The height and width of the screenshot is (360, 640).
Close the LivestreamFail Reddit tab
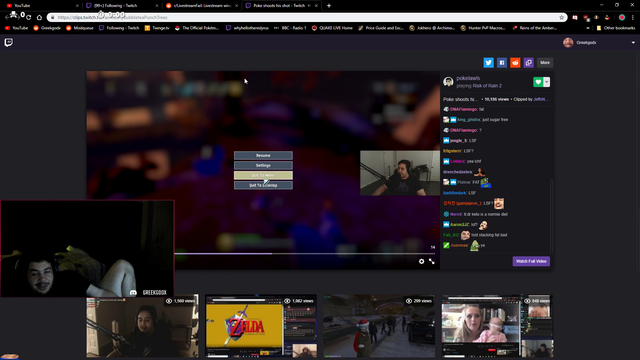[236, 6]
